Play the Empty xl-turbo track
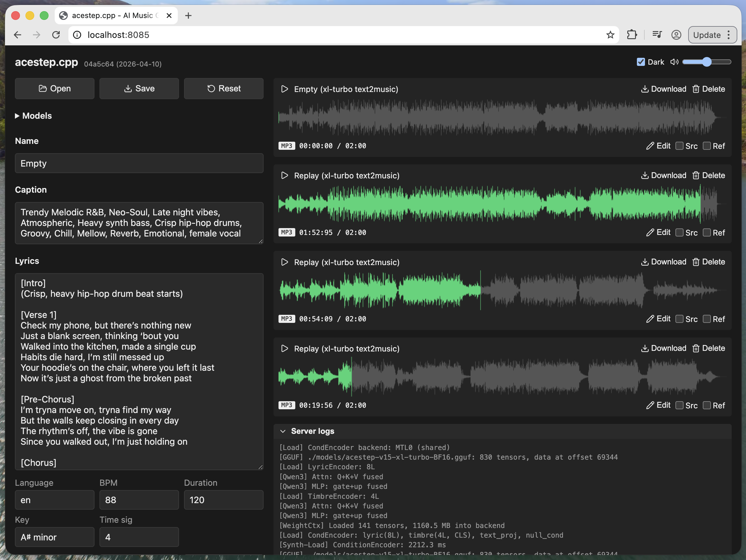Viewport: 746px width, 560px height. click(284, 89)
